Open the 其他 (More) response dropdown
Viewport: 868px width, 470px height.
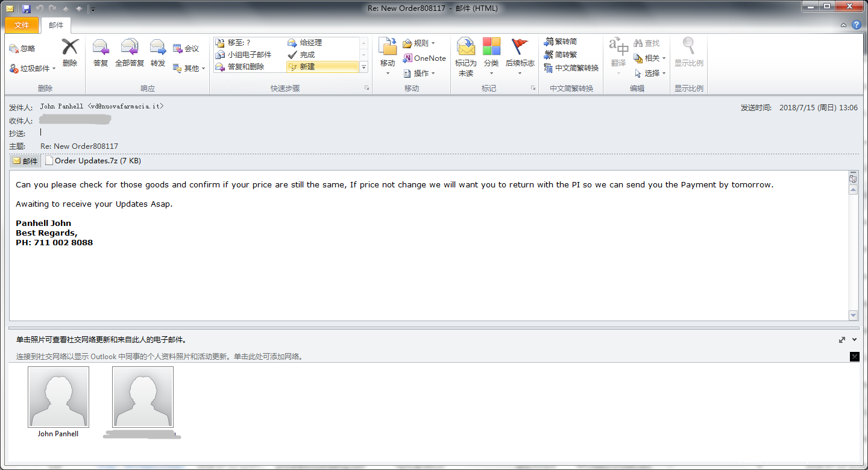coord(189,68)
